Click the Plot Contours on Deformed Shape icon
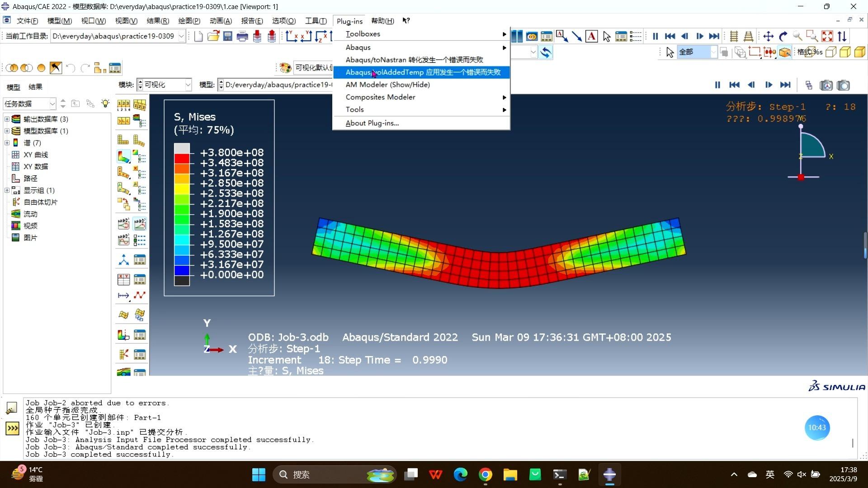The image size is (868, 488). [x=123, y=157]
